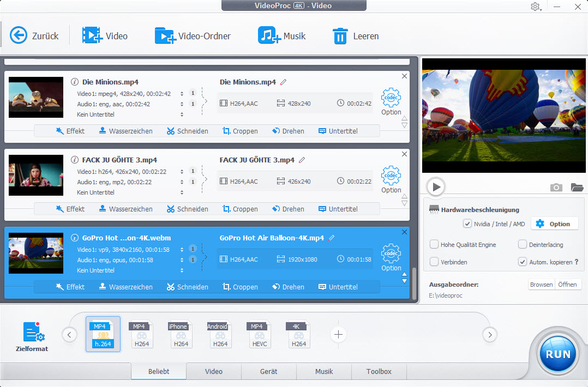
Task: Add a new format with plus button
Action: [338, 334]
